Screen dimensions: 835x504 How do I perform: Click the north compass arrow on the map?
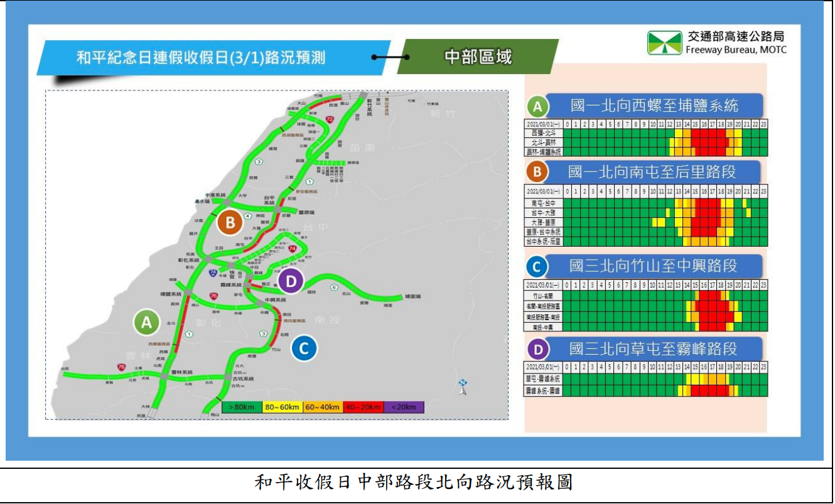tap(463, 386)
